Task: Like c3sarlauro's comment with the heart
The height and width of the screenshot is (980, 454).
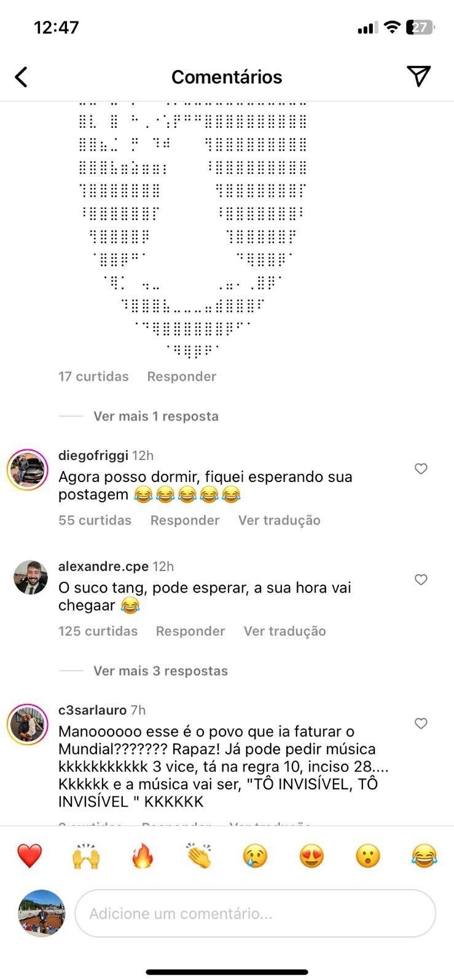Action: pos(421,724)
